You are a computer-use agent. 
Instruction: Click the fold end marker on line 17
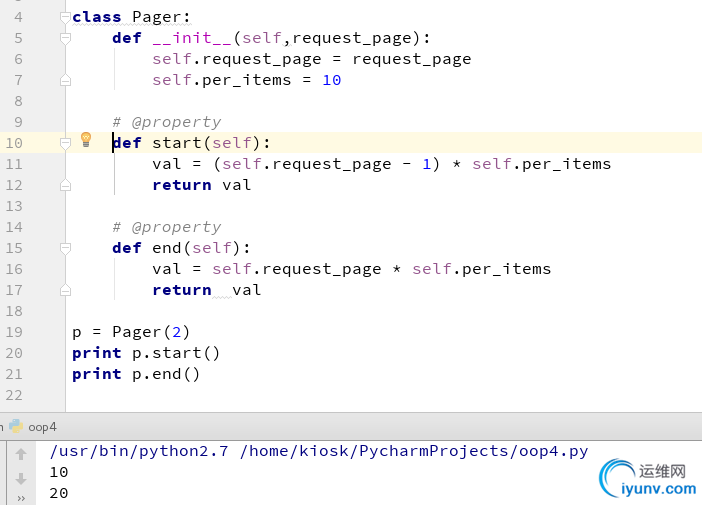point(65,291)
